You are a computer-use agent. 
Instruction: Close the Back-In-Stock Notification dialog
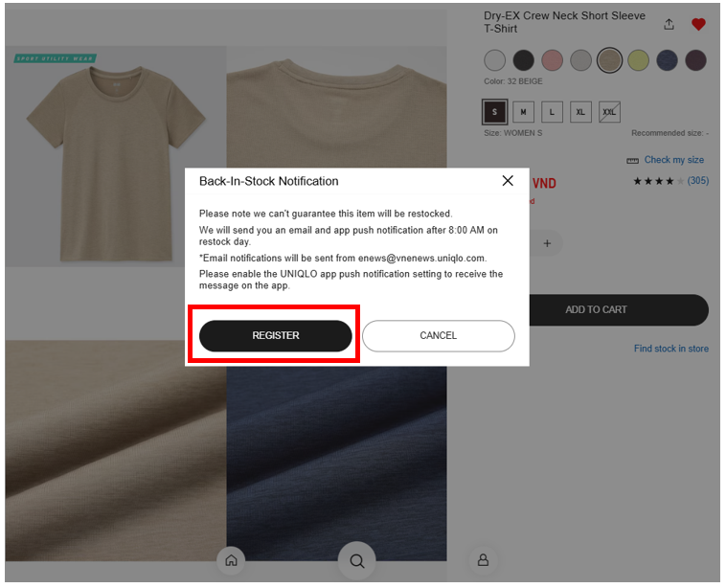point(508,181)
